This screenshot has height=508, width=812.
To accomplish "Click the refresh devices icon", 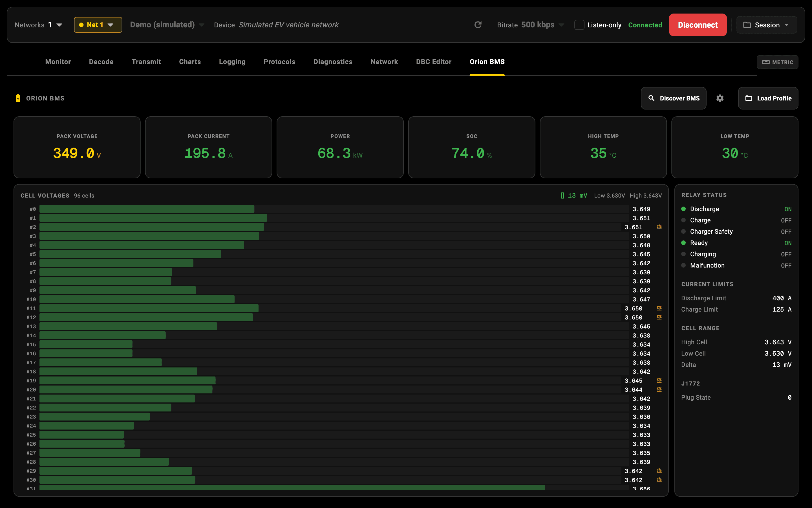I will pos(478,25).
